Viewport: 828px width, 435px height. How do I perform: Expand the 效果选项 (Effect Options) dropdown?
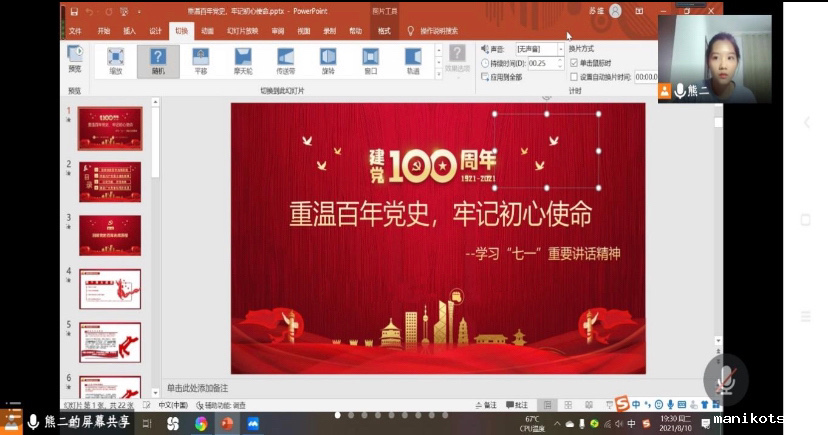coord(456,60)
